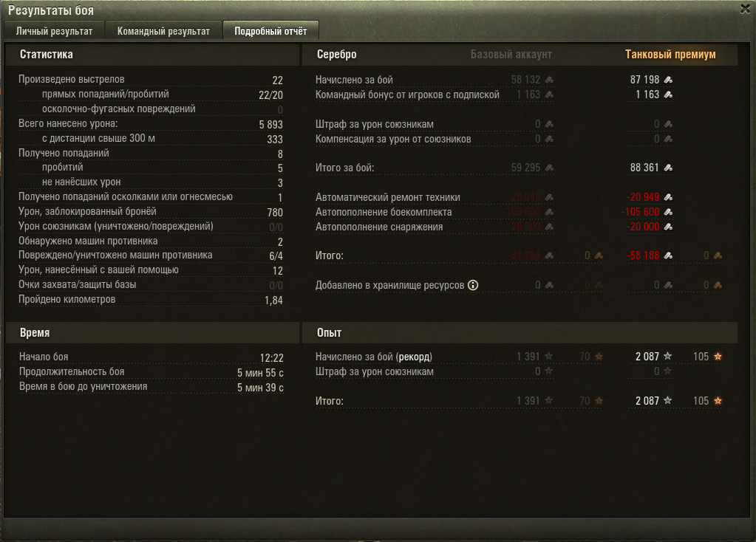This screenshot has height=542, width=756.
Task: Click the Базовый аккаунт column header
Action: point(511,55)
